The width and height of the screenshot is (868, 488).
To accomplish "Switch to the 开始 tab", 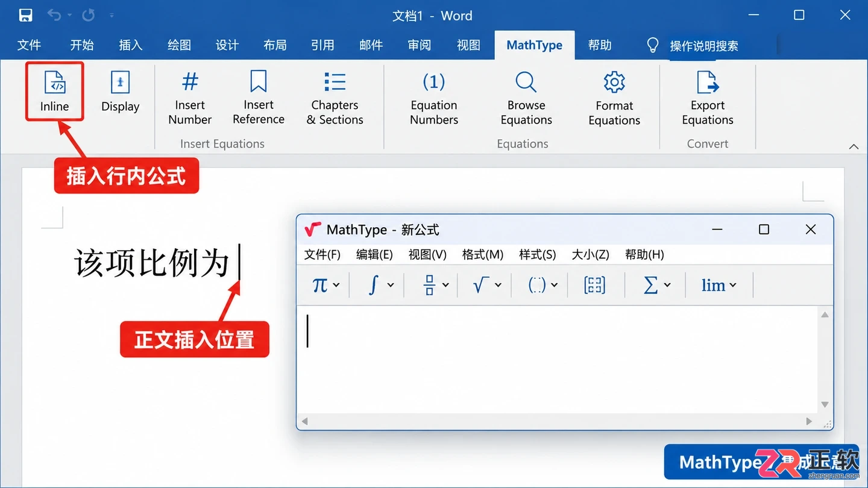I will point(82,45).
